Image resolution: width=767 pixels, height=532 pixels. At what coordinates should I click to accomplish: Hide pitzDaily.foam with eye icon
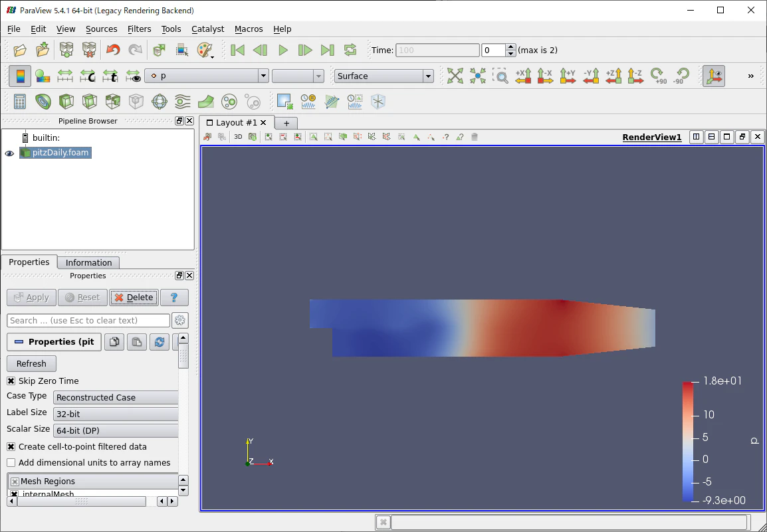(9, 153)
